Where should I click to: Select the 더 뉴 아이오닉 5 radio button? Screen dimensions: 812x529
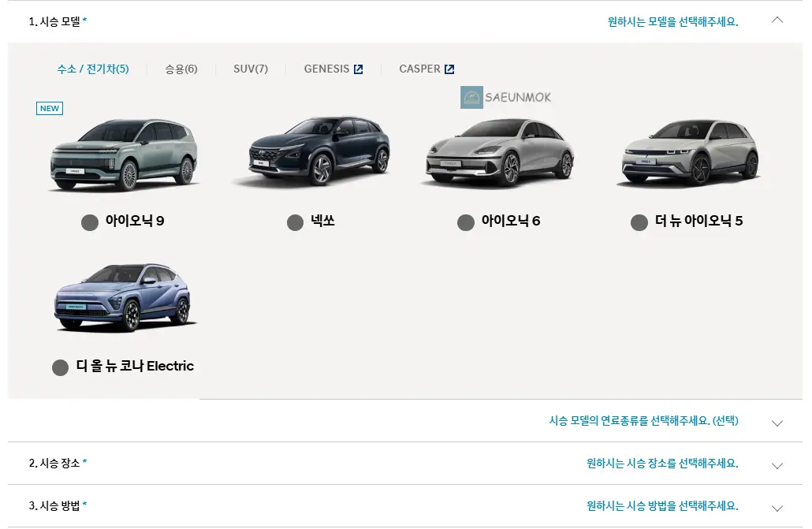(639, 222)
